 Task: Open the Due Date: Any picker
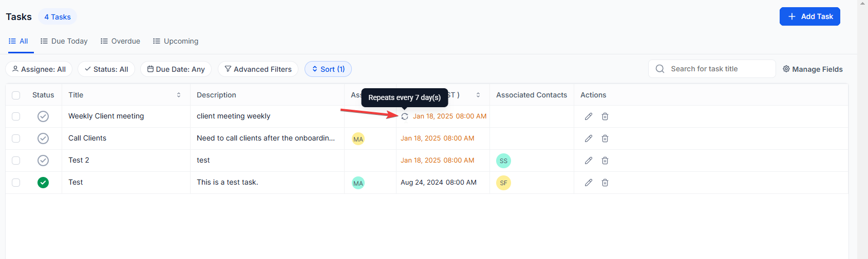pyautogui.click(x=176, y=69)
